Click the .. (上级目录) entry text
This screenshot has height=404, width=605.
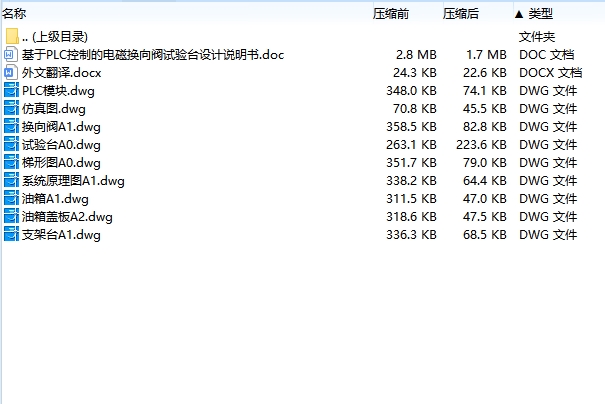click(x=55, y=37)
